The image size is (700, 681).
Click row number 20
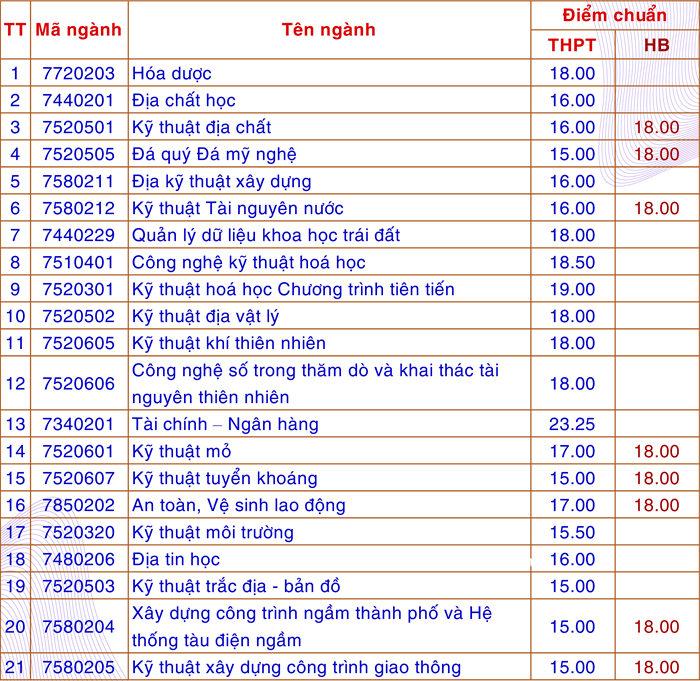tap(15, 627)
